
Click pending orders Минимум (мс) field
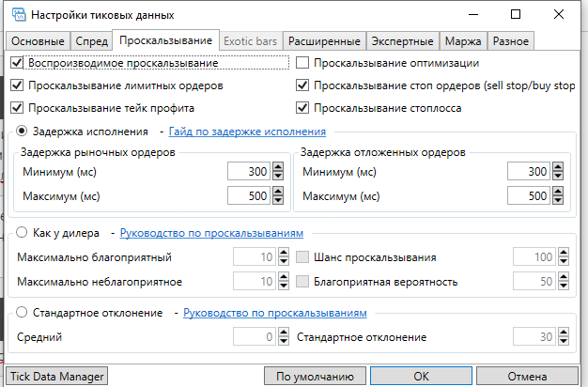click(x=529, y=171)
